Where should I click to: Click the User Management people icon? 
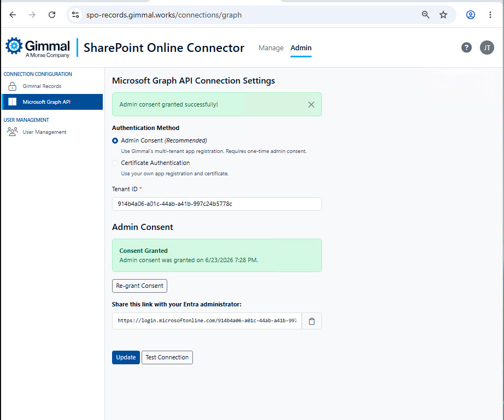[12, 132]
